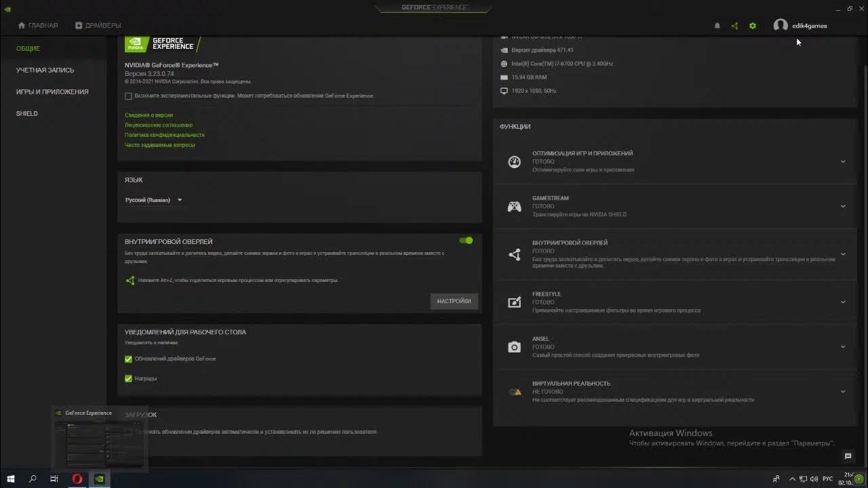Click the GameStream controller icon

coord(514,207)
